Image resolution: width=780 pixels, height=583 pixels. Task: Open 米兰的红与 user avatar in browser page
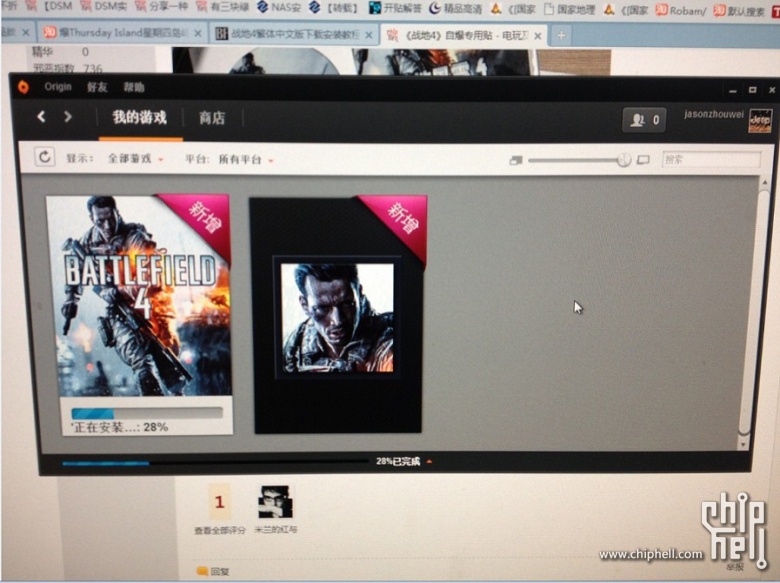click(275, 502)
